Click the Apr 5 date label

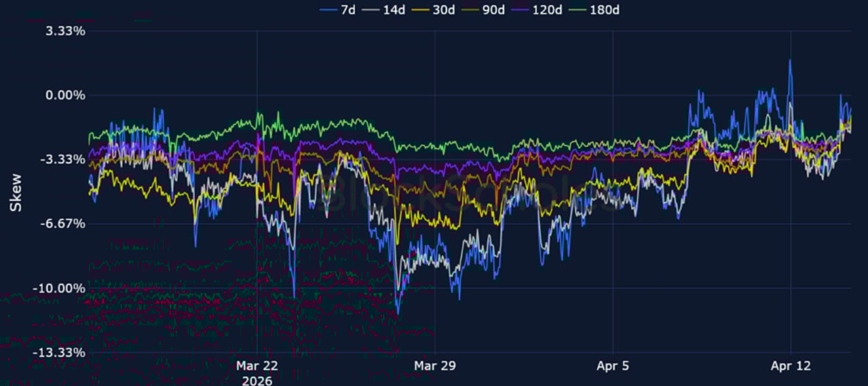613,366
